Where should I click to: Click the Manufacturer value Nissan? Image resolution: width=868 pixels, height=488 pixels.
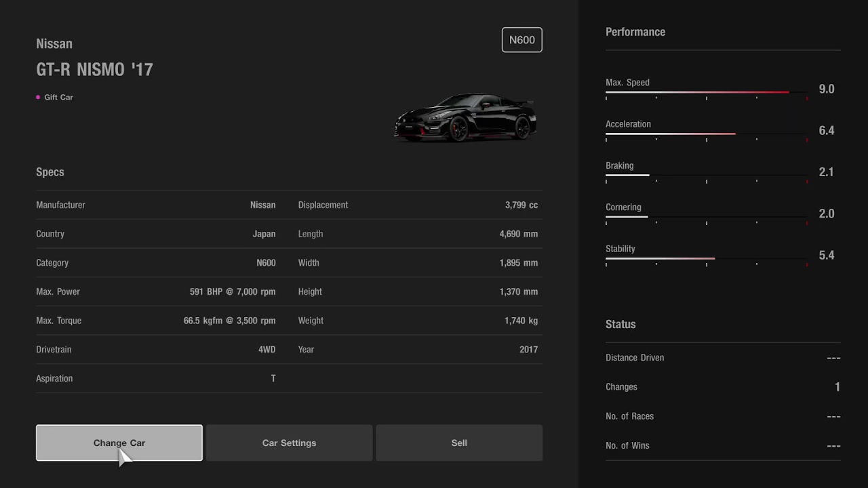(x=263, y=205)
